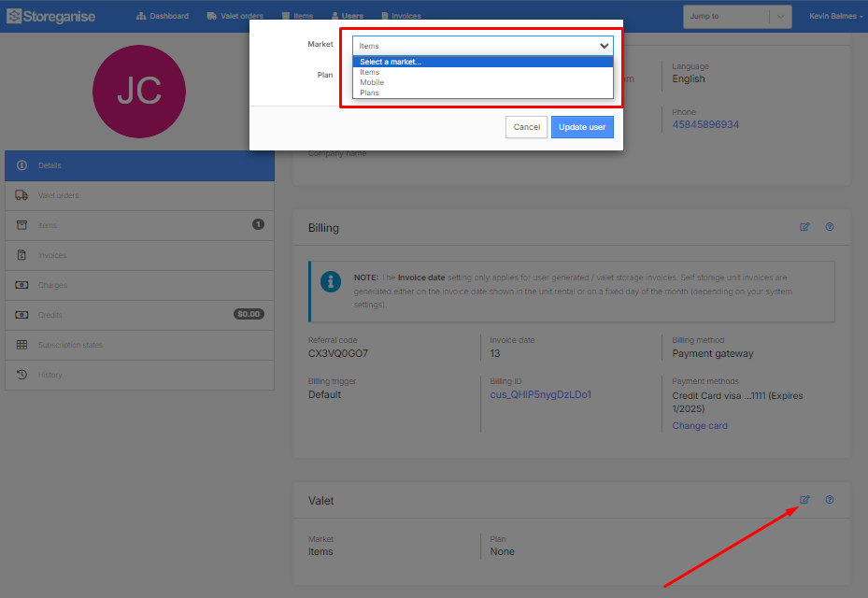This screenshot has height=598, width=868.
Task: Click the Billing section heading
Action: tap(323, 228)
